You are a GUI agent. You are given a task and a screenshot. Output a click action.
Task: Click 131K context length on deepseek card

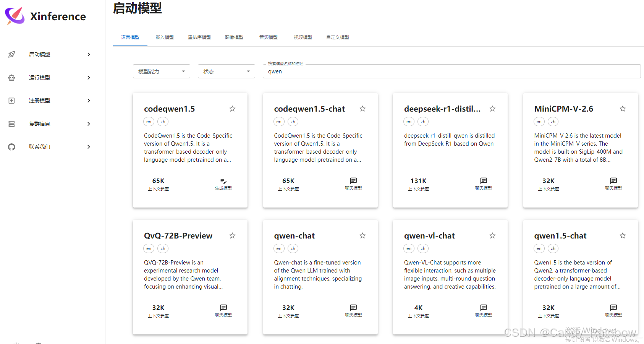coord(418,181)
